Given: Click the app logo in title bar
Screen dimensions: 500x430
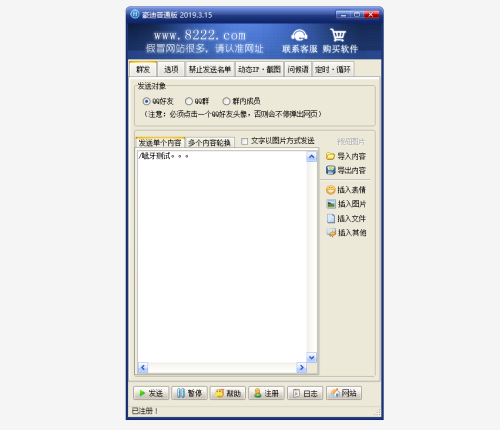Looking at the screenshot, I should pos(135,14).
